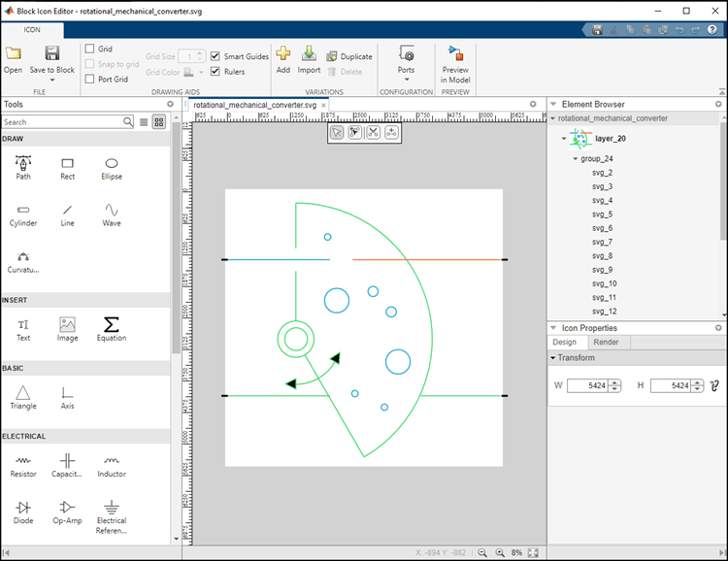This screenshot has height=561, width=728.
Task: Select the Path drawing tool
Action: 23,168
